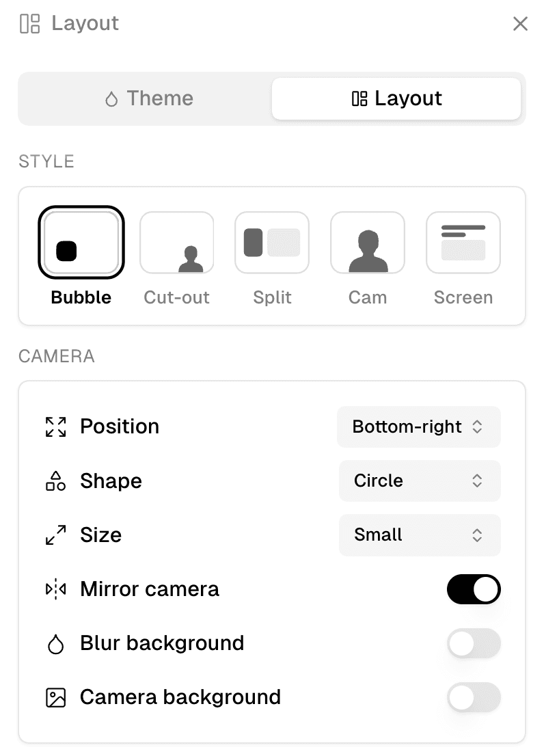
Task: Click the Mirror camera flip icon
Action: [55, 589]
